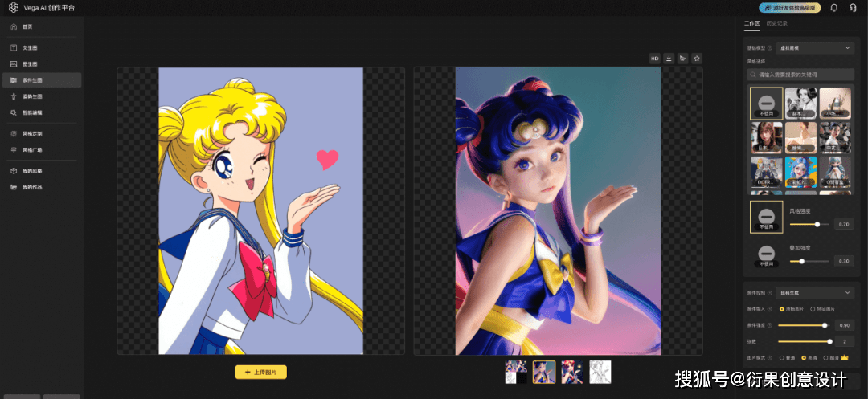Select the middle-row center style thumbnail
Viewport: 868px width, 399px height.
coord(800,137)
